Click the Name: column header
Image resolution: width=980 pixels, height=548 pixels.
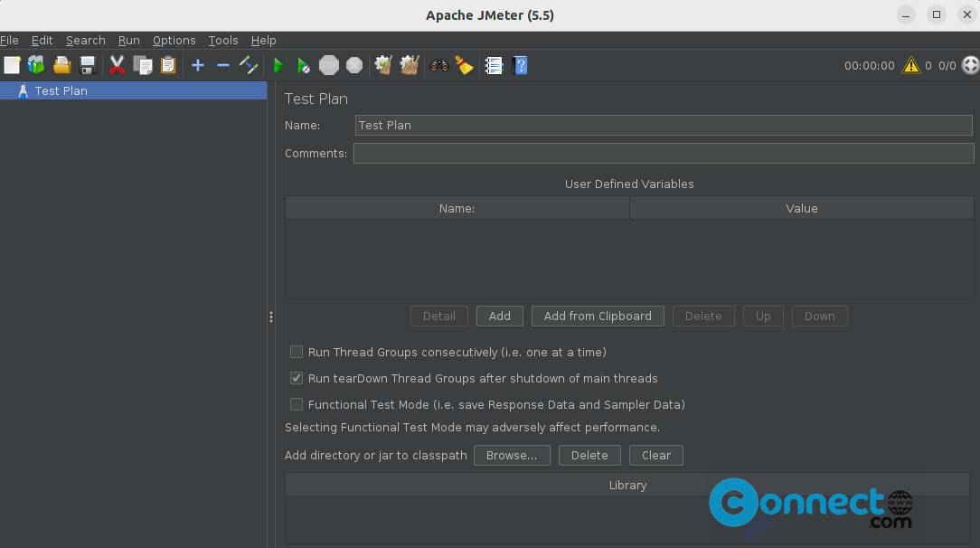457,208
